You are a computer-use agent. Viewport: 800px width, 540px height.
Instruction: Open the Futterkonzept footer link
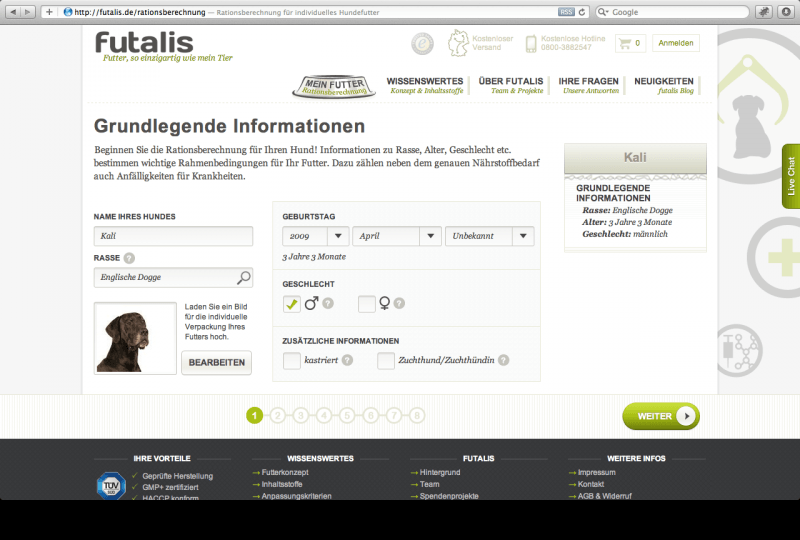tap(285, 473)
